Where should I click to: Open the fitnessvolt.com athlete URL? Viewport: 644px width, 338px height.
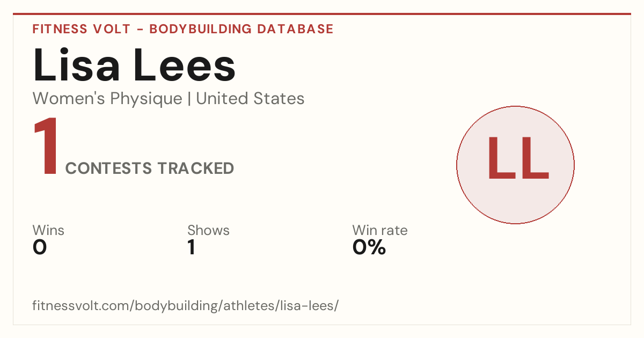click(x=186, y=306)
